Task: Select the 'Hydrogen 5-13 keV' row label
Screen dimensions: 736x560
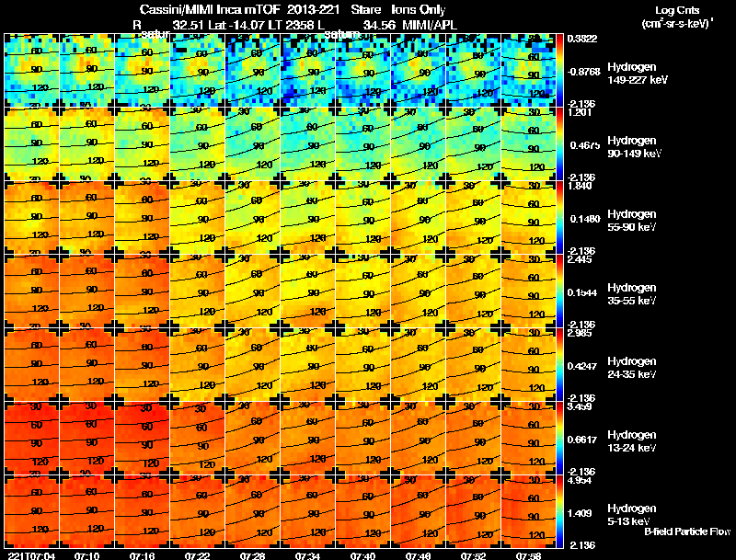Action: click(632, 515)
